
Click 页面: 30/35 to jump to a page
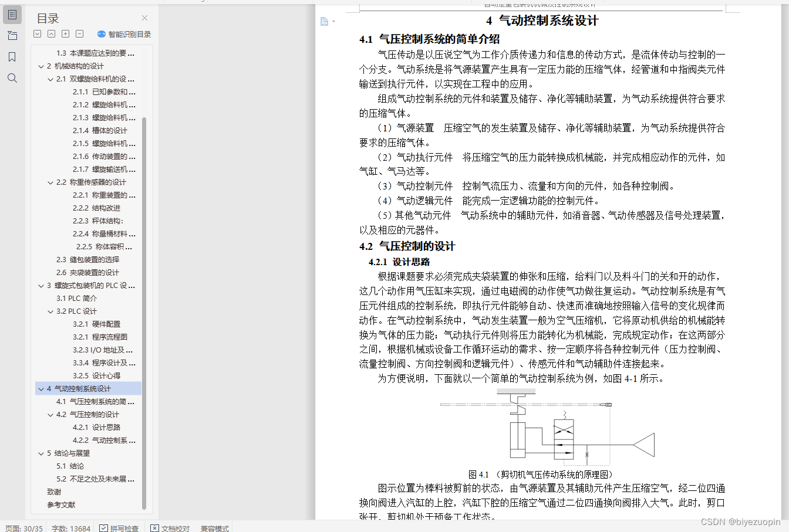coord(23,527)
